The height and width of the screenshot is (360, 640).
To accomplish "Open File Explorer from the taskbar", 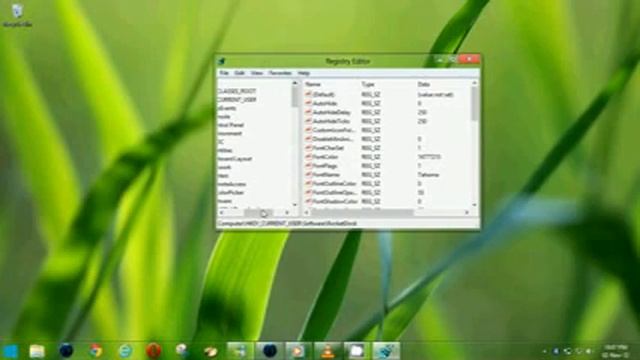I will (37, 351).
